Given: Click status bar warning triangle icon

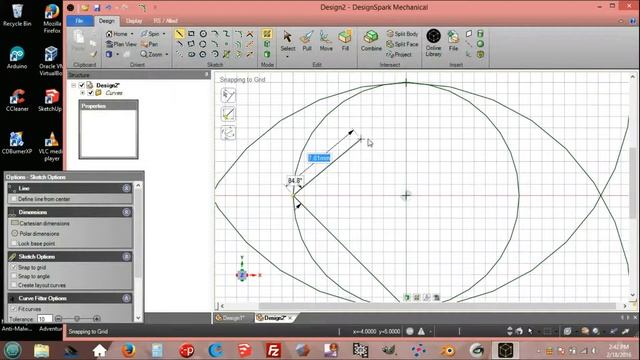Looking at the screenshot, I should 421,331.
